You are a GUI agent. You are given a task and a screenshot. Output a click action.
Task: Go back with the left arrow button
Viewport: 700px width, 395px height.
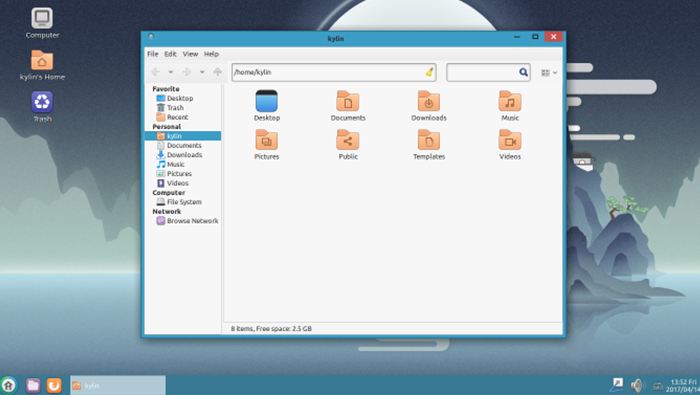(155, 72)
